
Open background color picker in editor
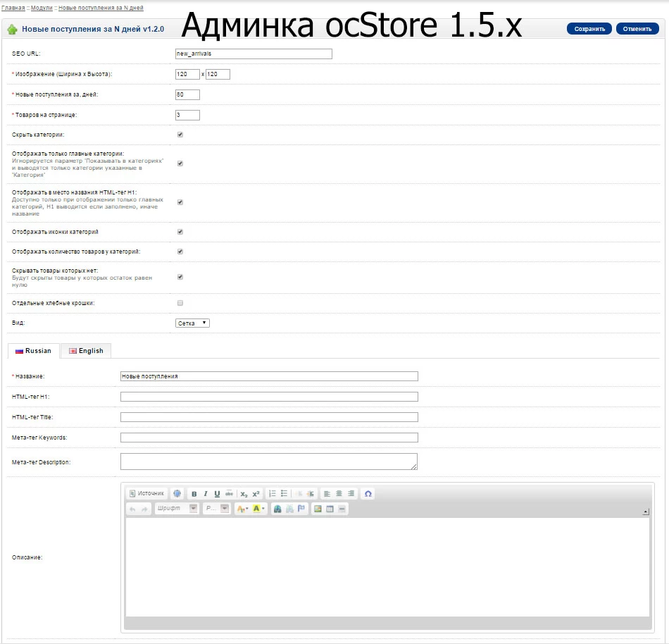pyautogui.click(x=258, y=509)
